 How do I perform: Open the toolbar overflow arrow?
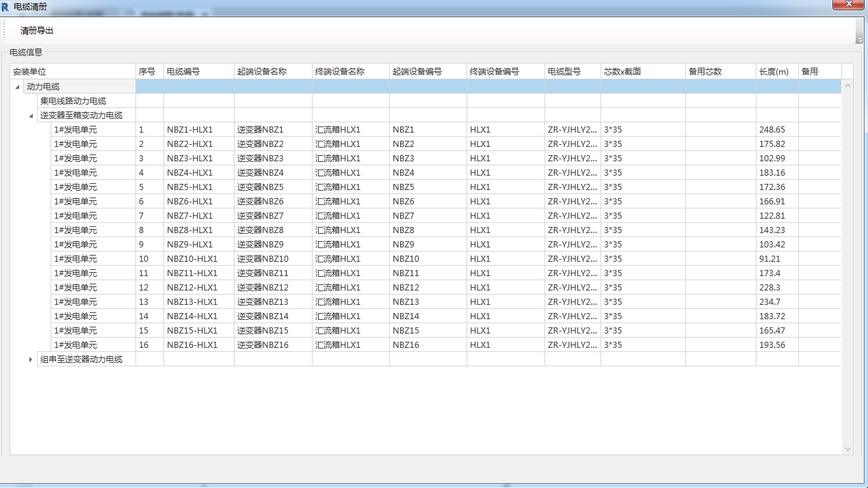859,41
